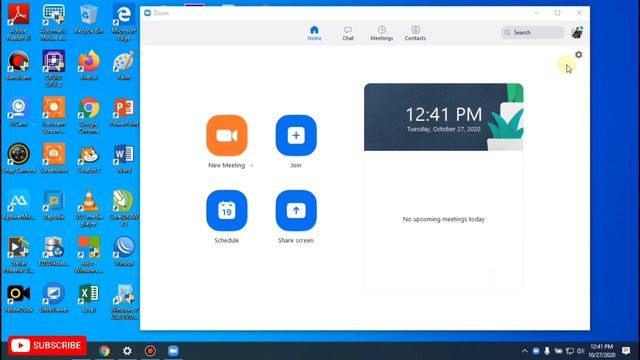640x360 pixels.
Task: Click the Zoom icon in the taskbar
Action: tap(173, 351)
